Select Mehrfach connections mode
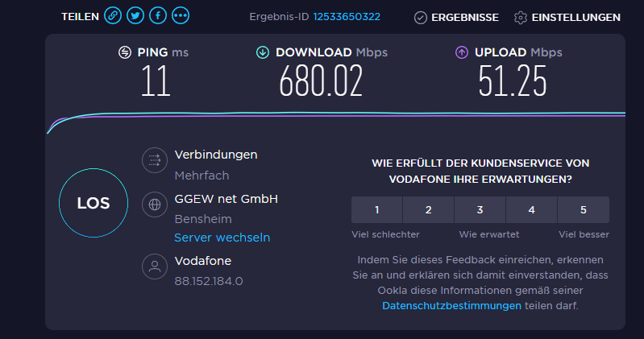Viewport: 644px width, 339px height. click(202, 176)
